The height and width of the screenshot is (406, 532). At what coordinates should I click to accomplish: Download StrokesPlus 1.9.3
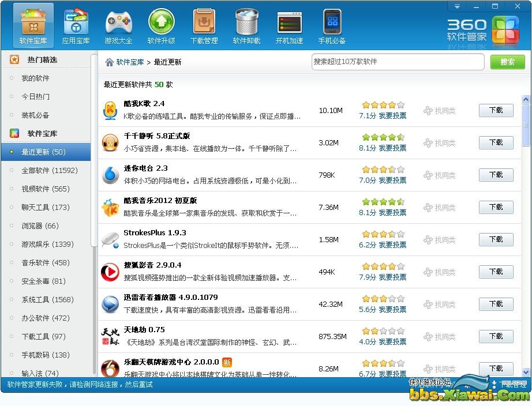(496, 239)
